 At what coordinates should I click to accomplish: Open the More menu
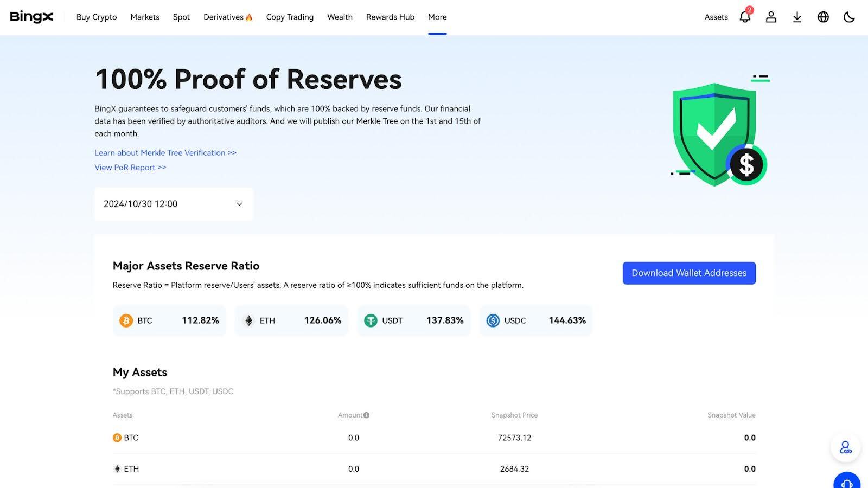pyautogui.click(x=437, y=17)
